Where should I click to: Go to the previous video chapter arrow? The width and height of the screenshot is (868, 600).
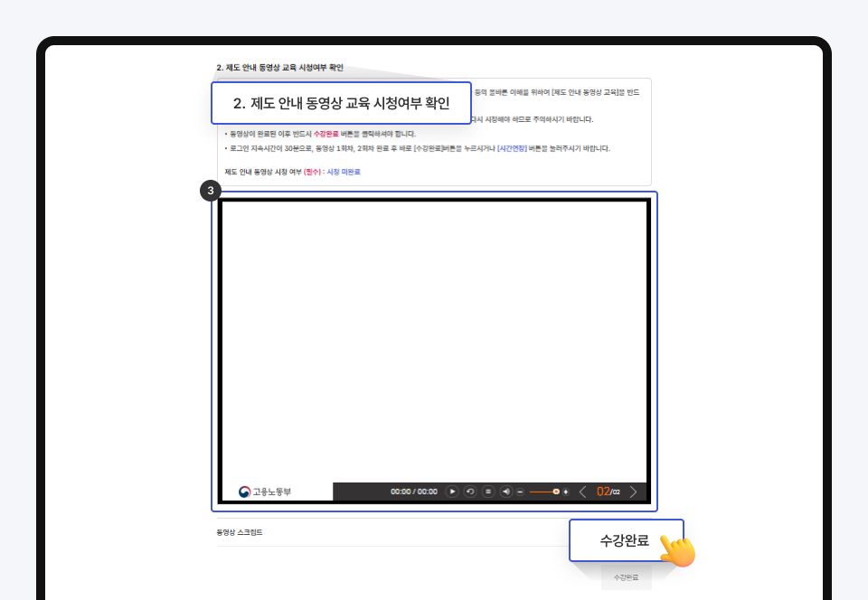(582, 492)
